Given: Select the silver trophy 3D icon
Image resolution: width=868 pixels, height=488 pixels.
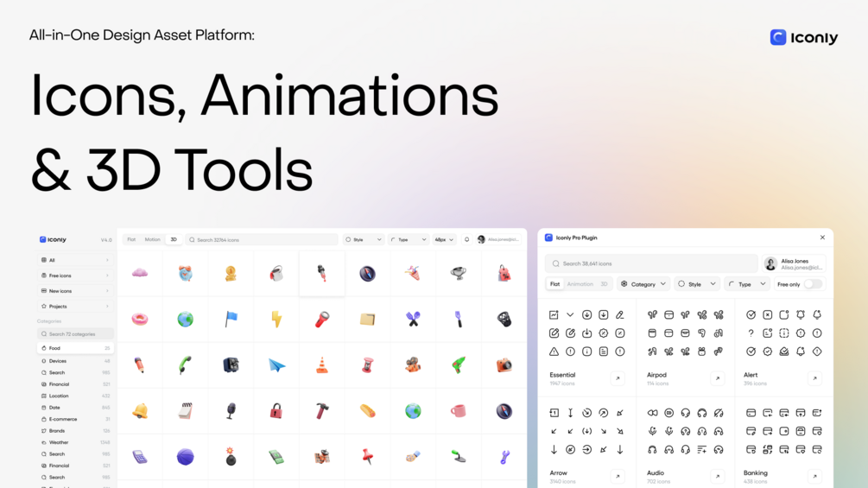Looking at the screenshot, I should (459, 273).
